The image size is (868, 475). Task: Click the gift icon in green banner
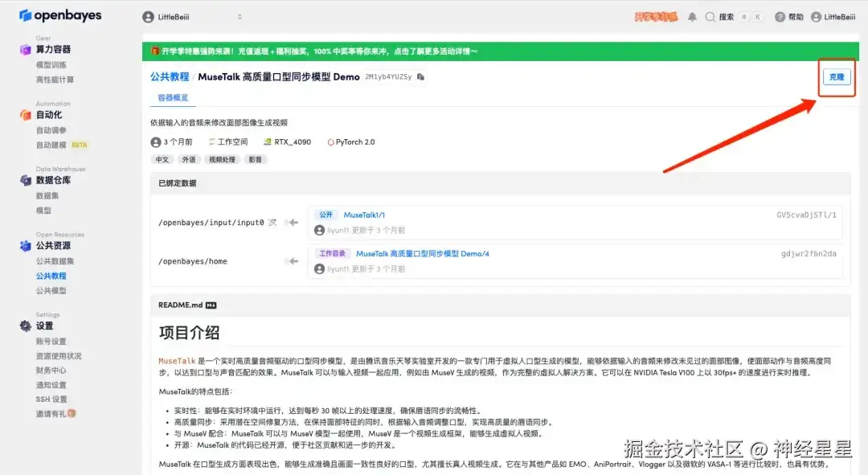(x=156, y=51)
